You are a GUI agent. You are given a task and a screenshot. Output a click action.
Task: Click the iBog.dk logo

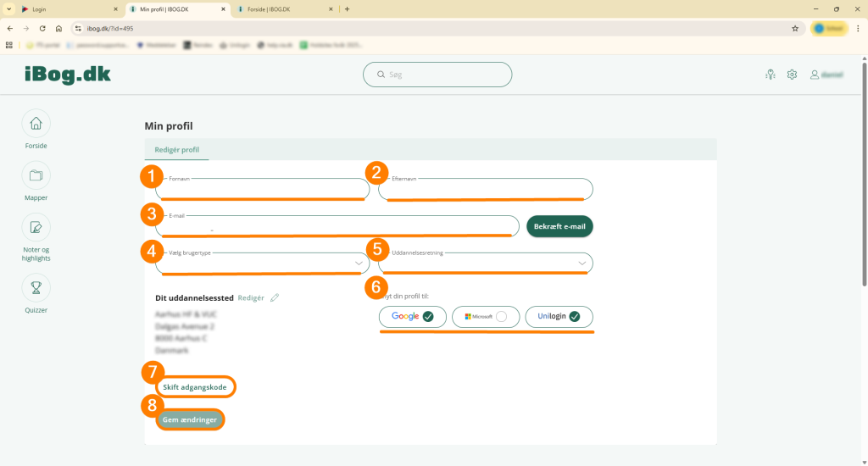click(68, 75)
